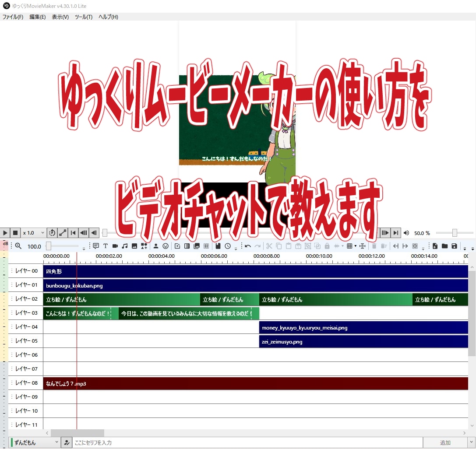Screen dimensions: 476x449
Task: Open the playback speed x 1.0 dropdown
Action: click(33, 233)
